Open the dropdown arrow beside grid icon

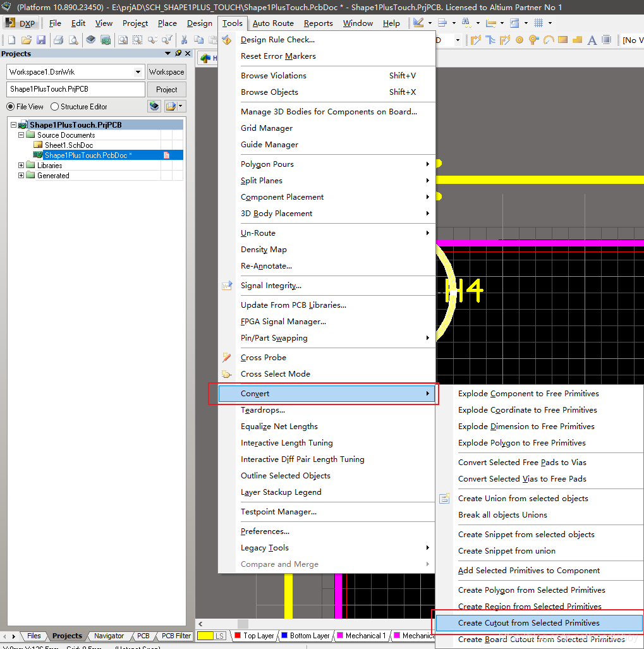click(550, 23)
